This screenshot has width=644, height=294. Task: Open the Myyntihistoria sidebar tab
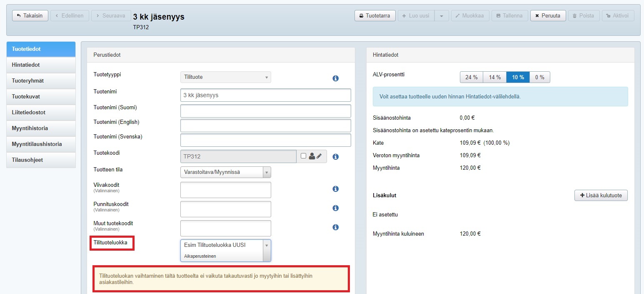(x=41, y=128)
